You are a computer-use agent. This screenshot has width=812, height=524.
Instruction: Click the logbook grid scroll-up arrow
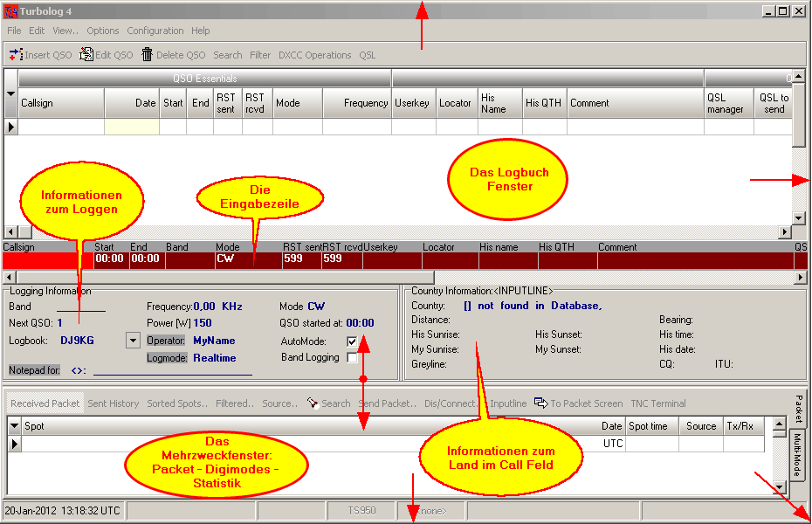coord(799,76)
